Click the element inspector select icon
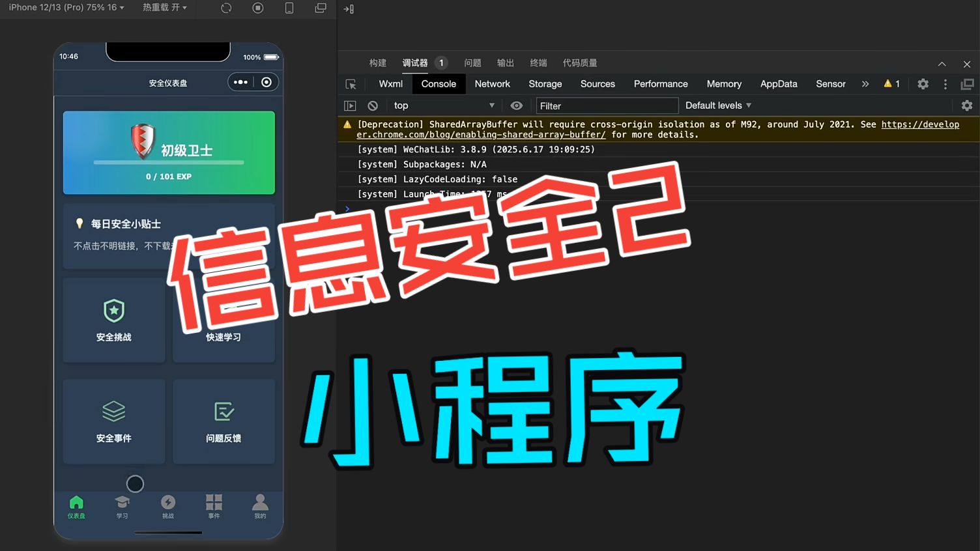This screenshot has width=980, height=551. coord(351,84)
